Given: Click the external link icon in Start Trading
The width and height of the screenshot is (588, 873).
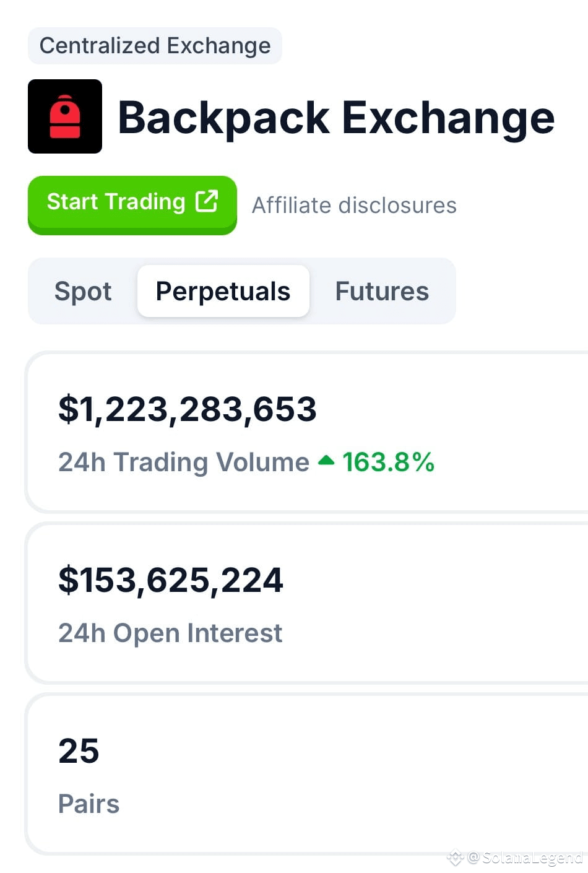Looking at the screenshot, I should (x=207, y=201).
